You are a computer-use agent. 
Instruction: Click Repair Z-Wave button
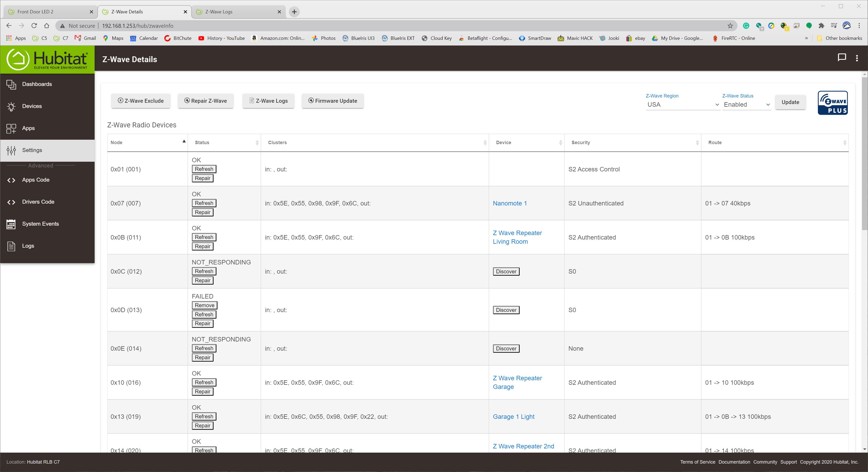pos(205,101)
